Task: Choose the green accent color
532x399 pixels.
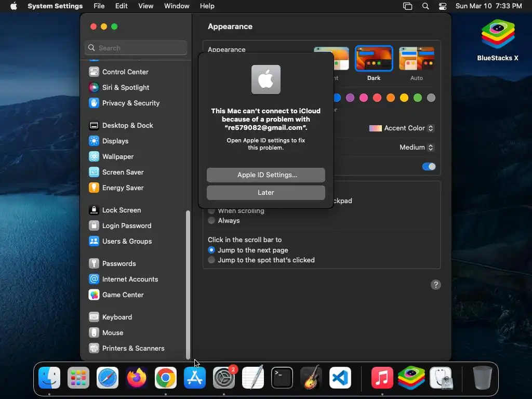Action: click(x=418, y=98)
